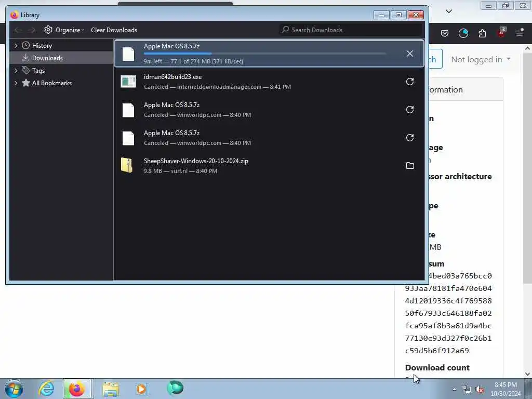Open containing folder for SheepShaver zip

point(410,166)
